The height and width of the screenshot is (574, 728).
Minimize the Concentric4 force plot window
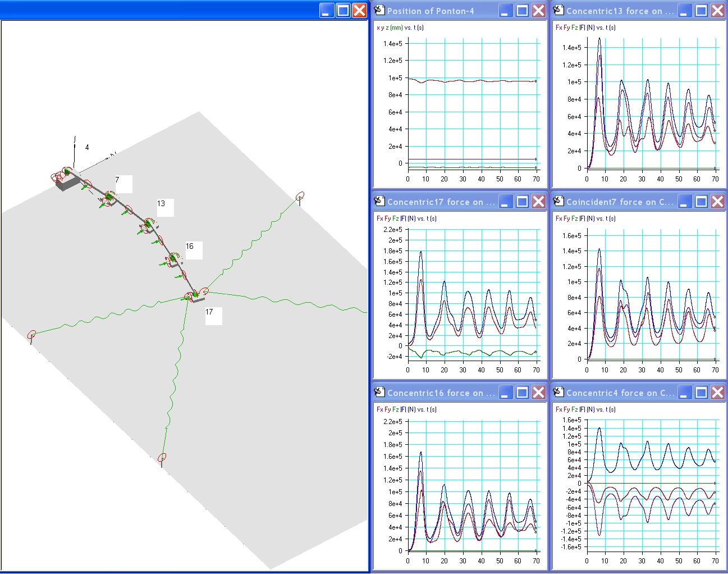685,392
